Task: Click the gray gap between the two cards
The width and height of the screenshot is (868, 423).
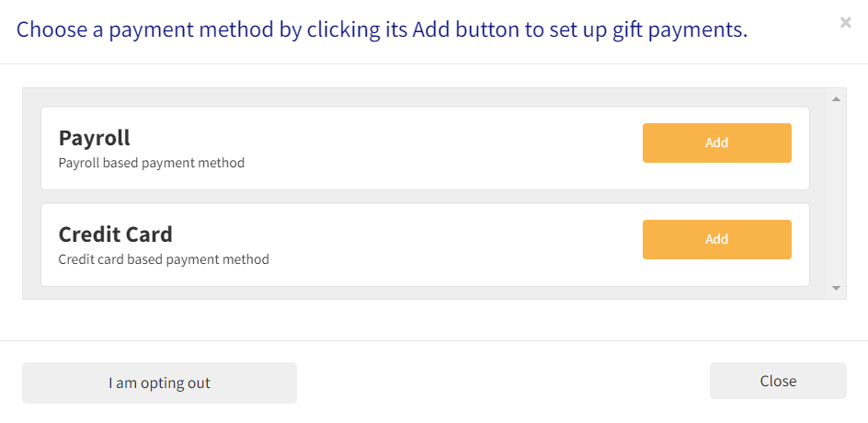Action: tap(425, 197)
